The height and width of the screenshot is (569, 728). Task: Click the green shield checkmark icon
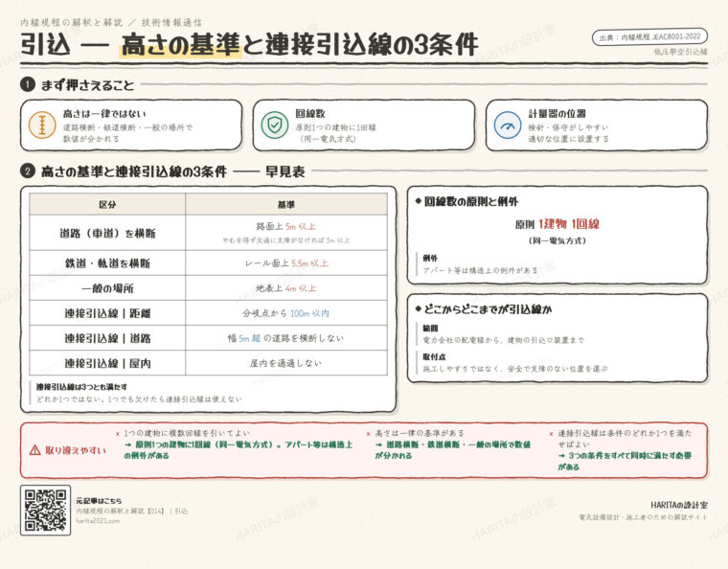click(275, 125)
